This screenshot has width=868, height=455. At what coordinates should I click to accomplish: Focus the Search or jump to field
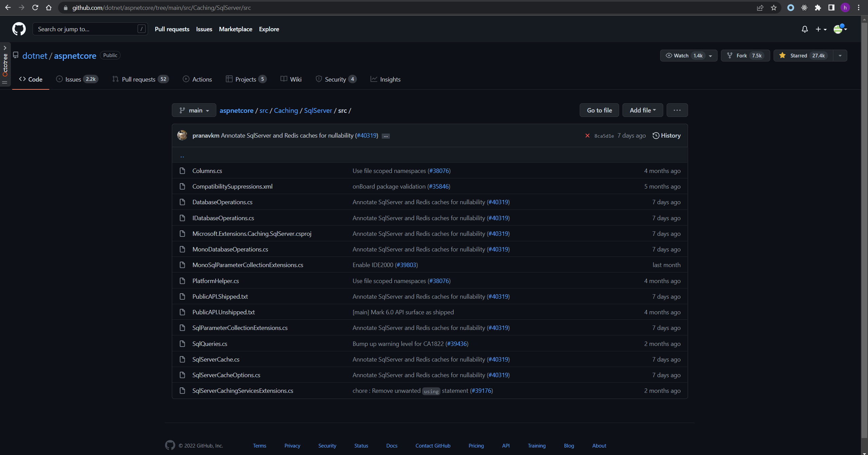(90, 29)
